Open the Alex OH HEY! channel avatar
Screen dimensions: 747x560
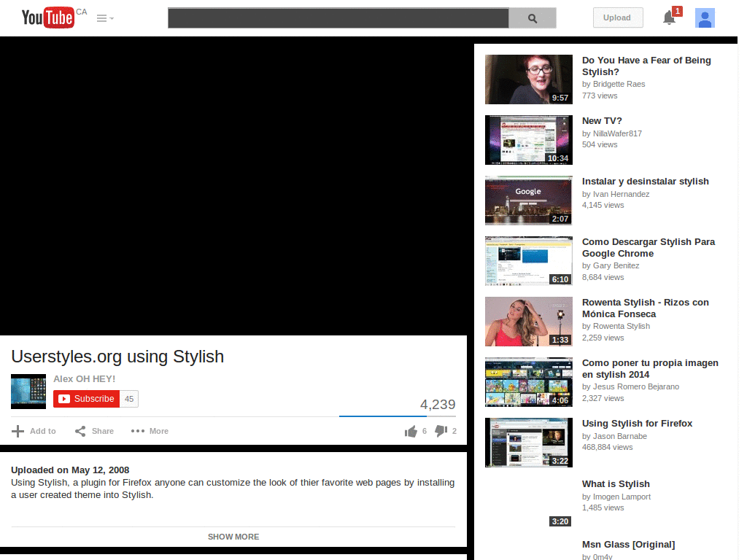point(28,392)
